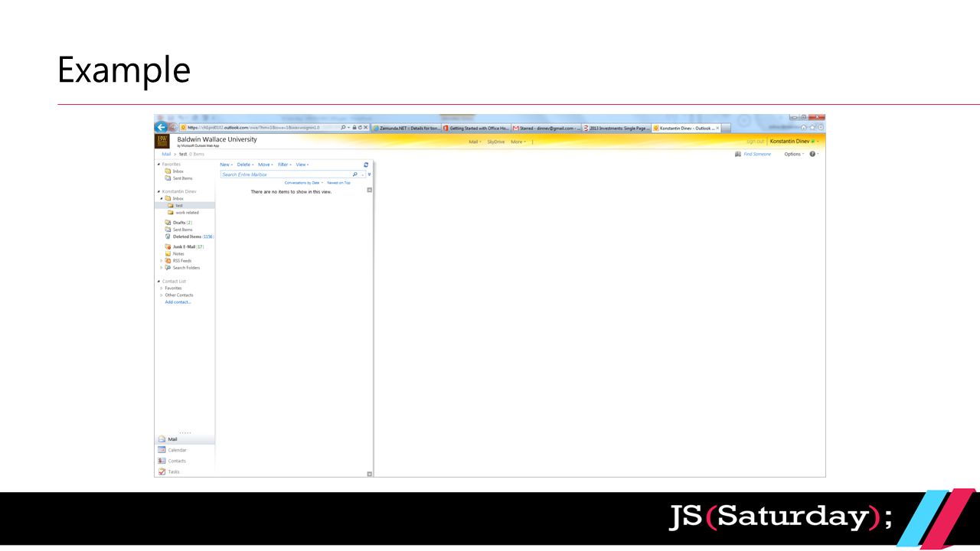The height and width of the screenshot is (551, 980).
Task: Switch to Starred Gmail browser tab
Action: (547, 128)
